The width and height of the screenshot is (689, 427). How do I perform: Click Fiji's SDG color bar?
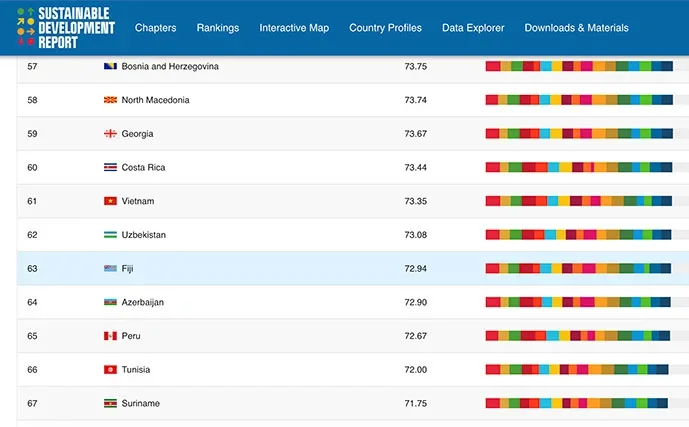pos(578,268)
